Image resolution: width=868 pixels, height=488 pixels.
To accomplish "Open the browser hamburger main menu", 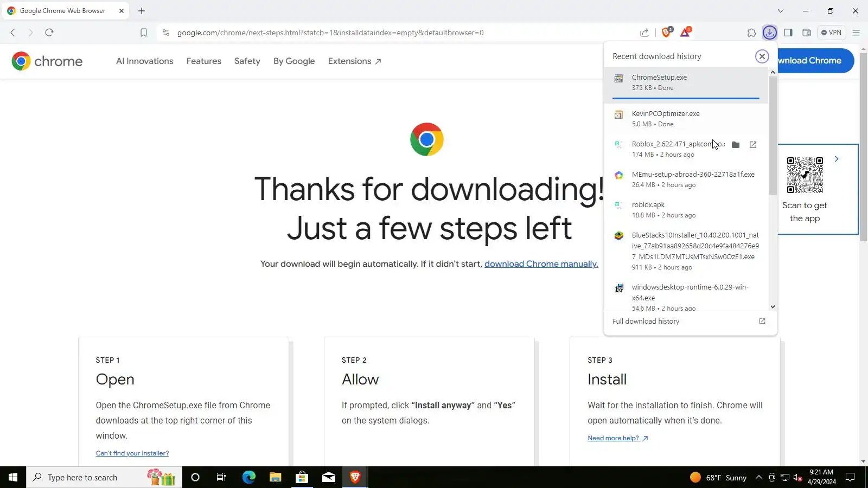I will 856,33.
